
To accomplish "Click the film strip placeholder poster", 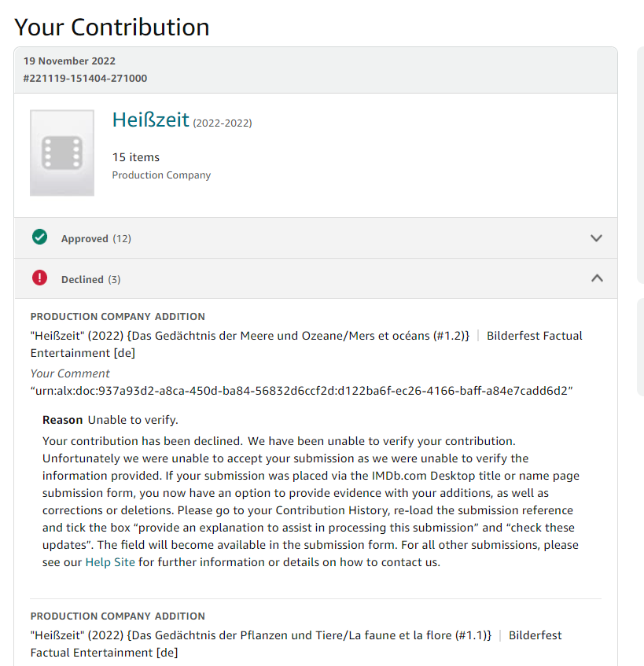I will (x=62, y=153).
